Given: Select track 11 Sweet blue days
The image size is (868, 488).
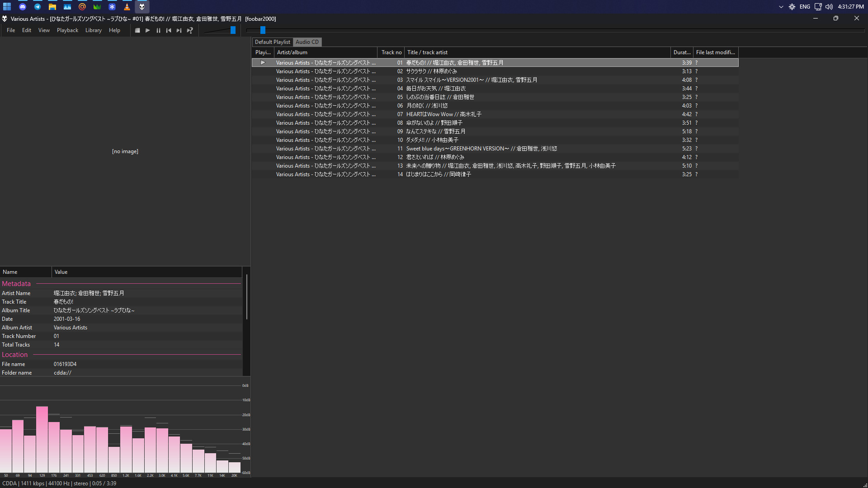Looking at the screenshot, I should pos(495,149).
